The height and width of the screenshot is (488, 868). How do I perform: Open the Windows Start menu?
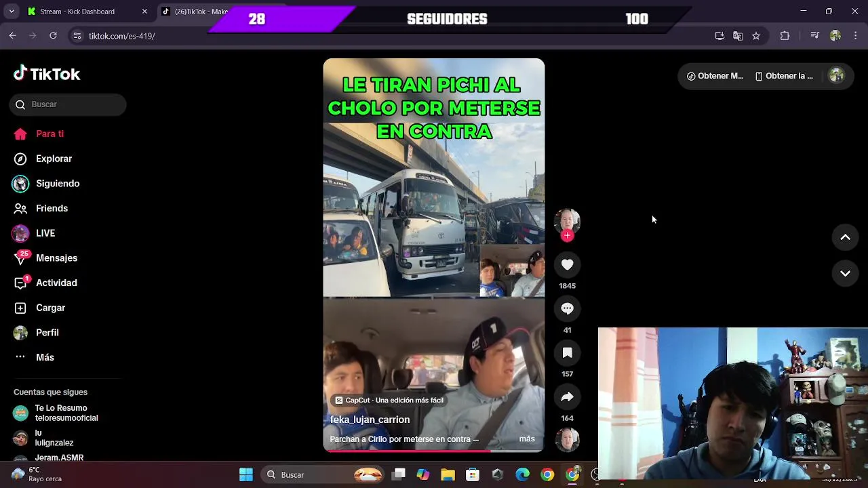tap(246, 474)
